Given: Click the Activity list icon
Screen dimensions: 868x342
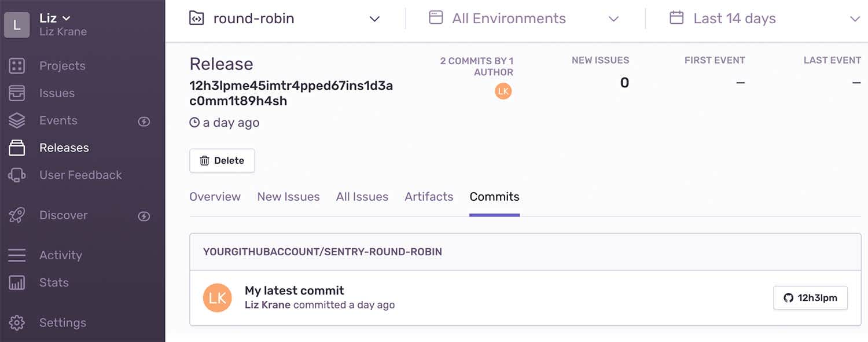Looking at the screenshot, I should tap(17, 255).
